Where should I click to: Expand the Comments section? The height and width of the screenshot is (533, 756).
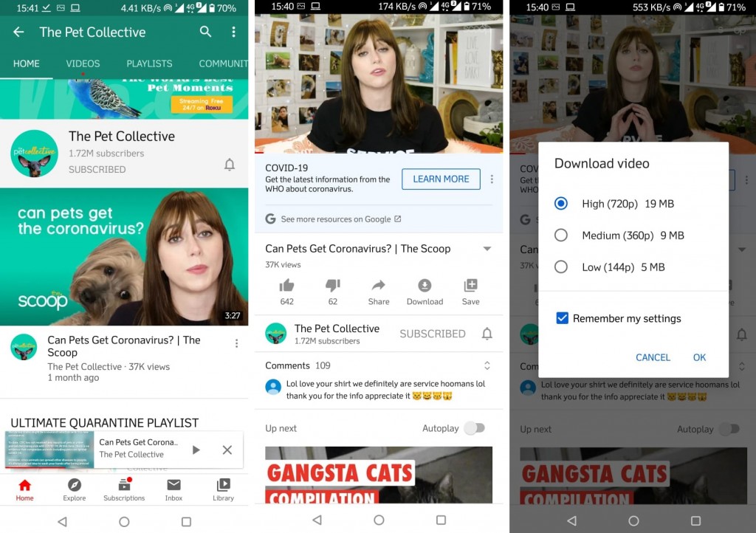487,365
